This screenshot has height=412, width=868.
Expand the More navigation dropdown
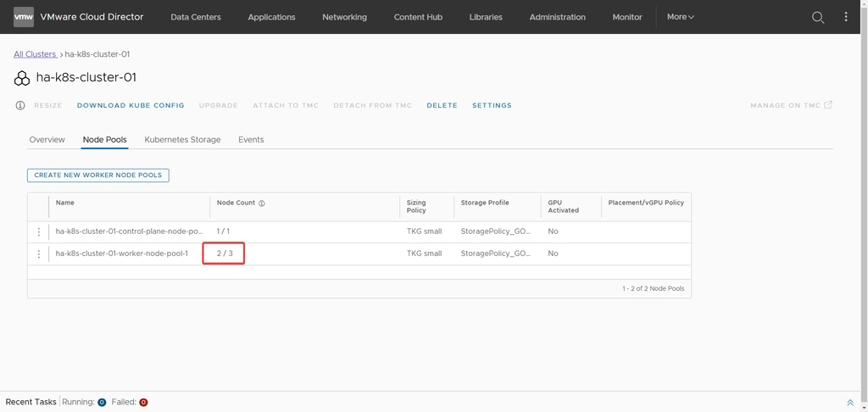click(680, 17)
